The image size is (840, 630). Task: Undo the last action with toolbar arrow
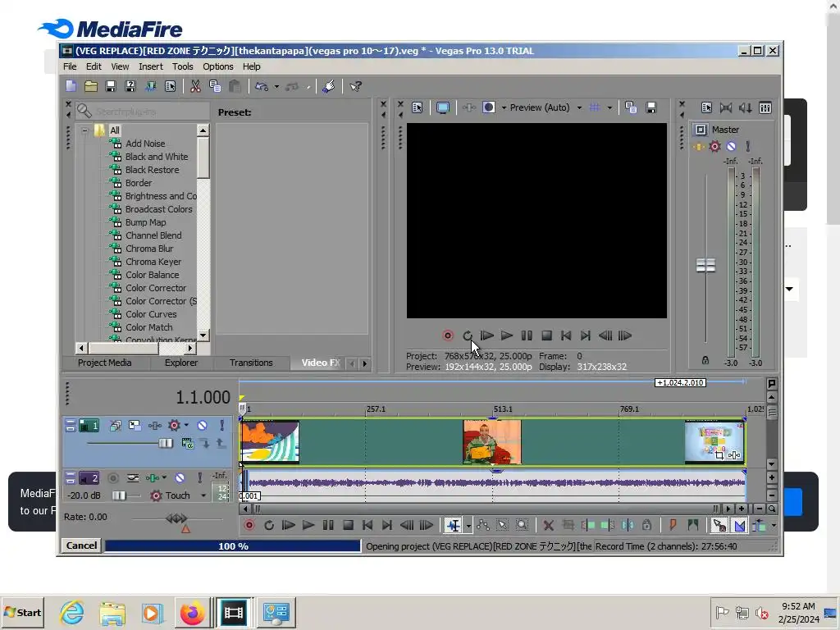pos(262,86)
